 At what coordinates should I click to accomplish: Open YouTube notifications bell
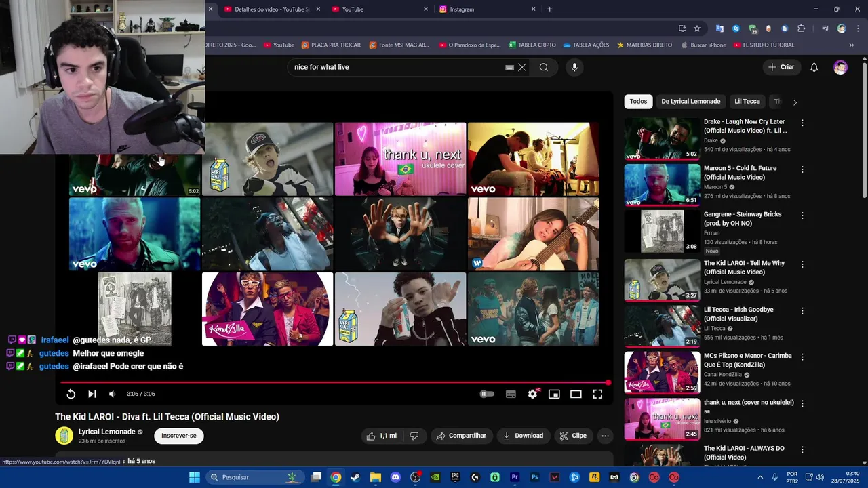point(814,67)
